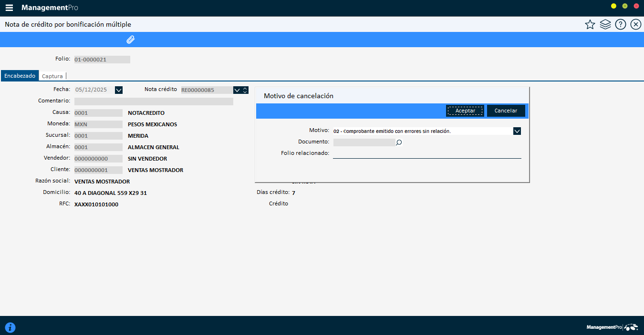Click the Documento search magnifier icon

[399, 142]
